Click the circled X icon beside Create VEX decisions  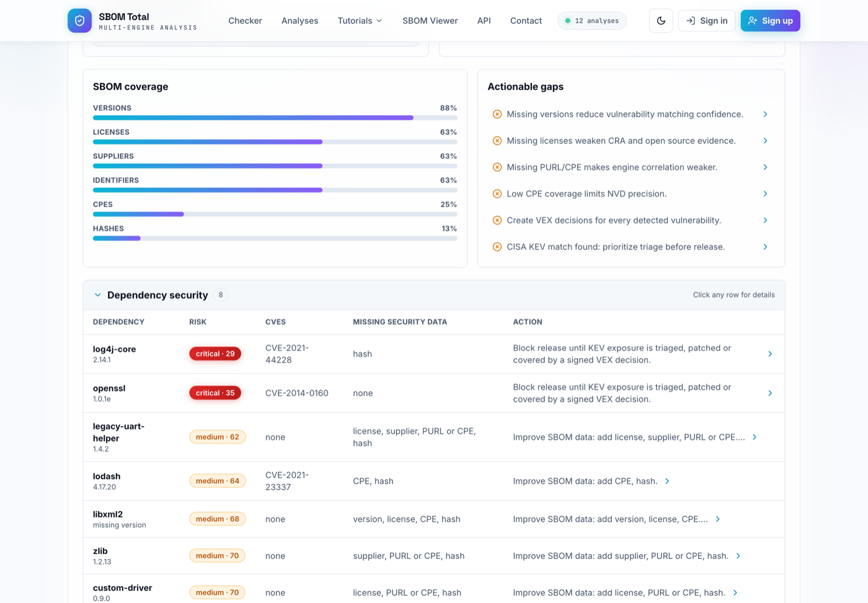click(497, 220)
